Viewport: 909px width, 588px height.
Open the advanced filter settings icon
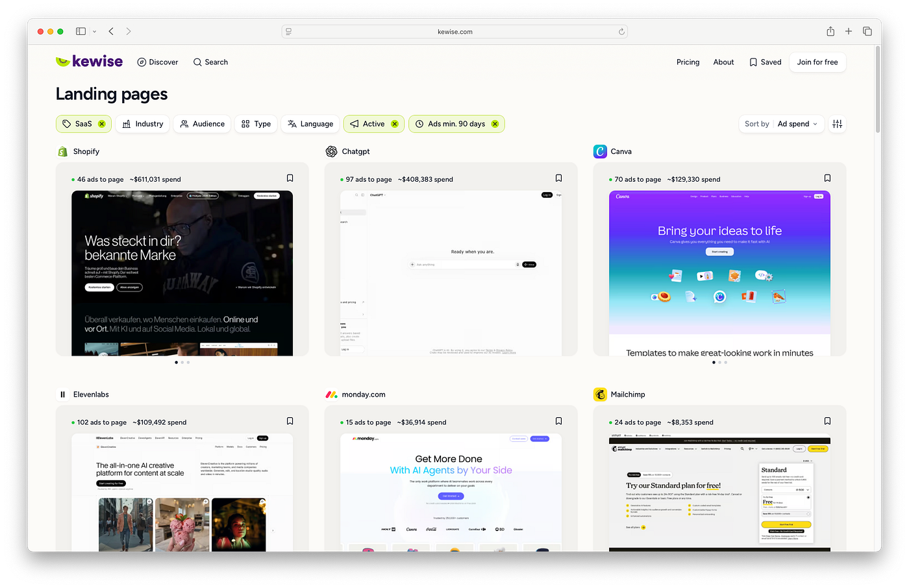pyautogui.click(x=838, y=124)
